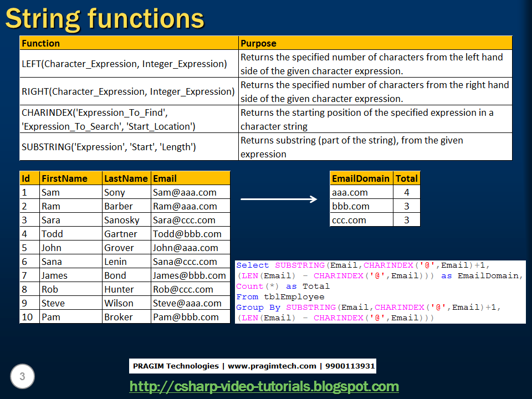This screenshot has height=399, width=532.
Task: Select the 'Sana' first name cell
Action: coord(71,262)
